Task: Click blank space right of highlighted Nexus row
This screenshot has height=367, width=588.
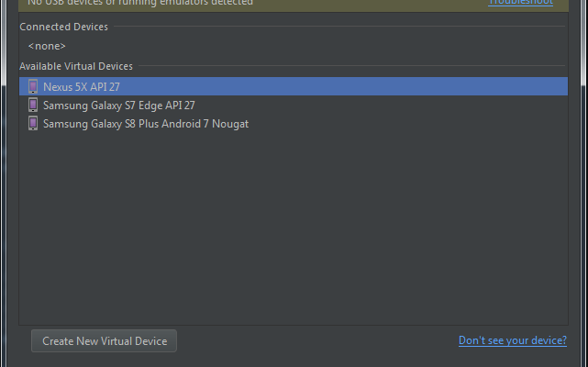Action: [367, 86]
